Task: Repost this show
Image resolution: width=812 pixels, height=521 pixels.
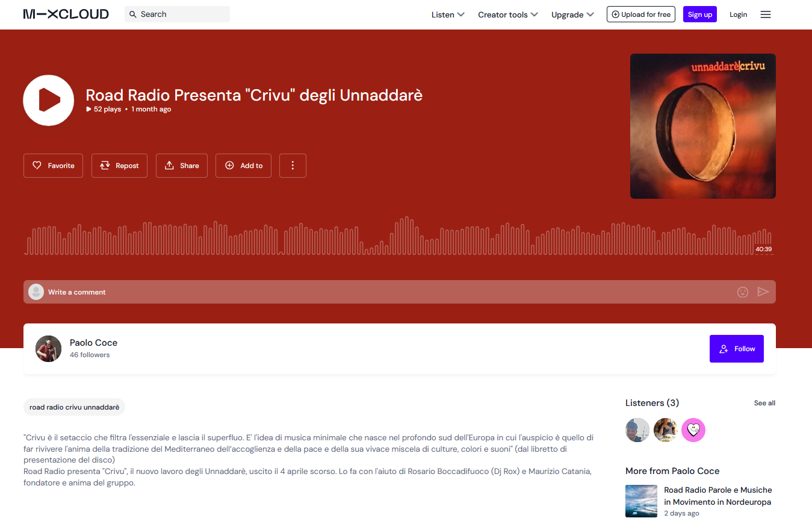Action: (120, 166)
